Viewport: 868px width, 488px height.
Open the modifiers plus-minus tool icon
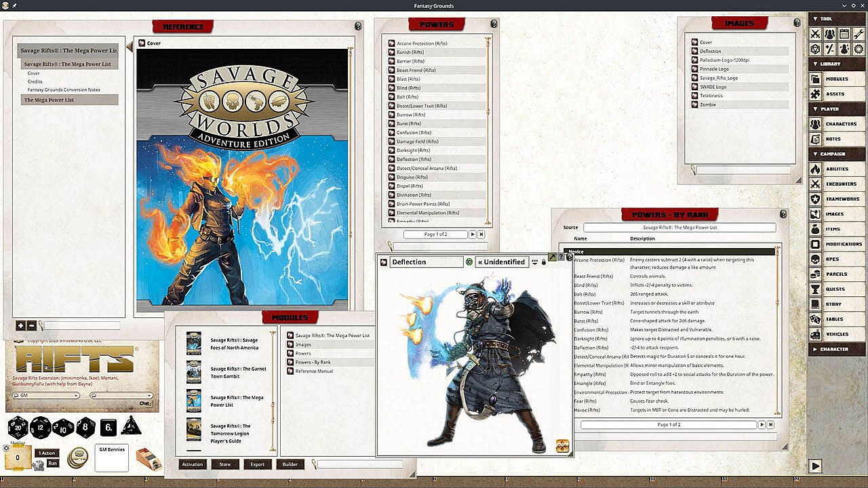[x=829, y=49]
